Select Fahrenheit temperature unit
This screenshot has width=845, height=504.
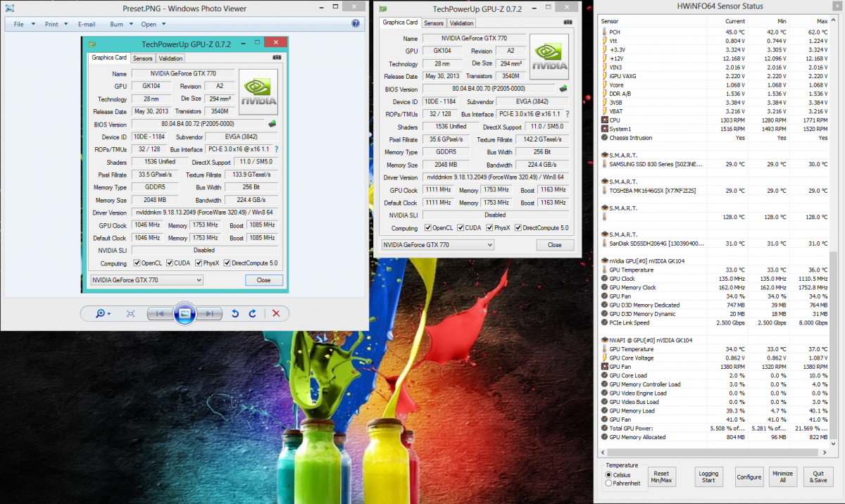point(609,483)
